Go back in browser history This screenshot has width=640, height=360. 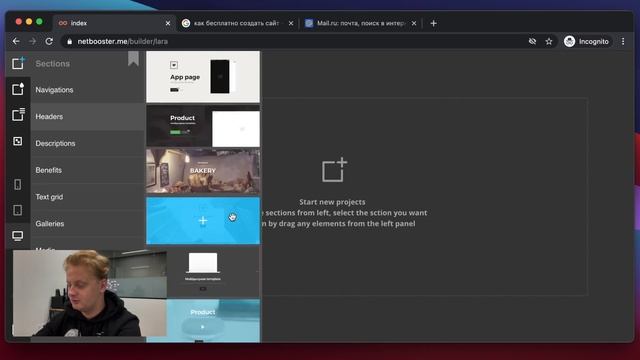point(16,41)
